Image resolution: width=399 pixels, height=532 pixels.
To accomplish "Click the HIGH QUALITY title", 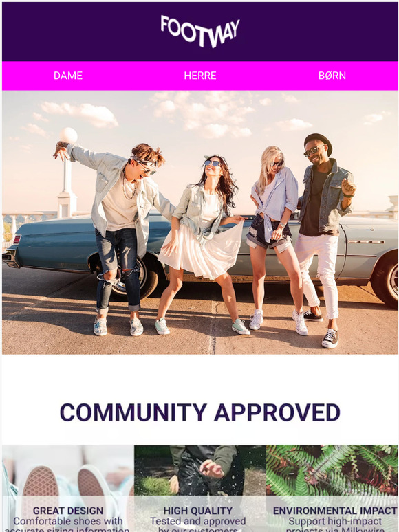I will [x=198, y=511].
